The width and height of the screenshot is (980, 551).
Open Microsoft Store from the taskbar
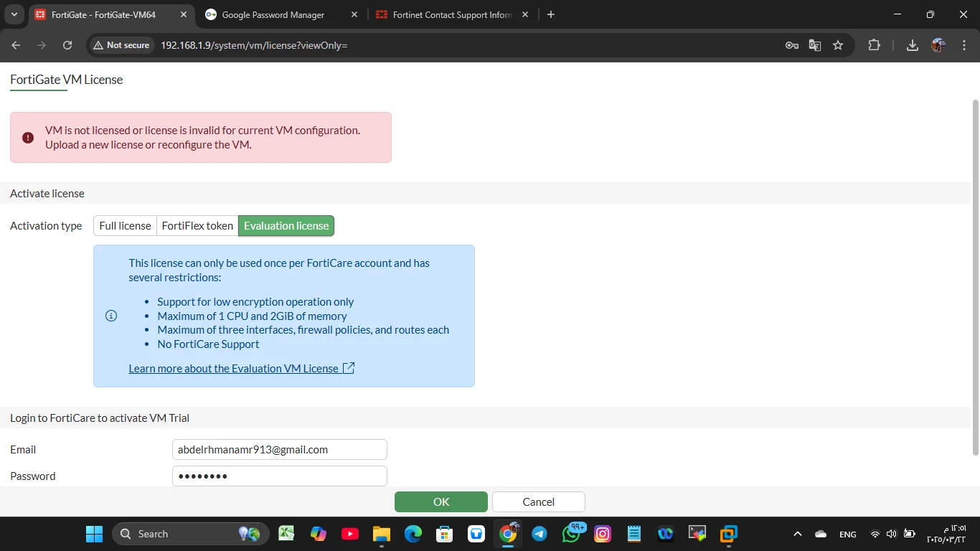pyautogui.click(x=445, y=534)
